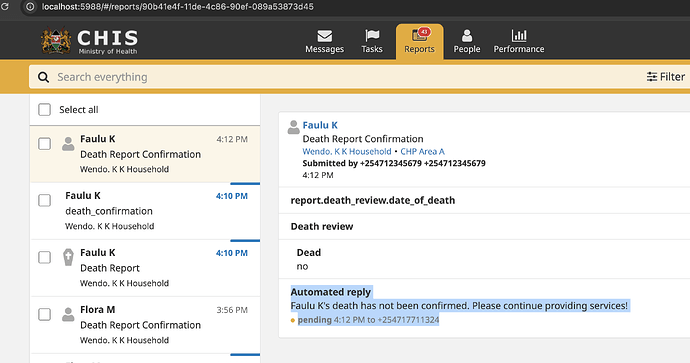The image size is (690, 363).
Task: Click person icon beside Faulu K report header
Action: [x=294, y=127]
